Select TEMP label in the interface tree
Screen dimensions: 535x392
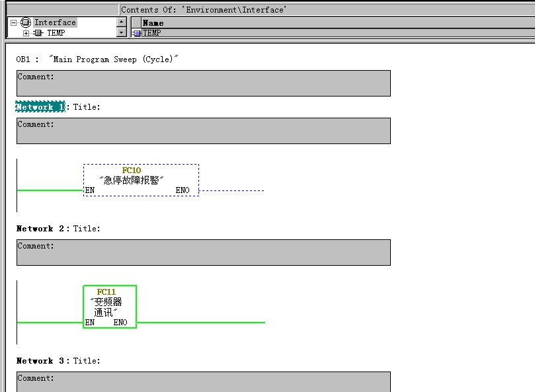pos(56,33)
